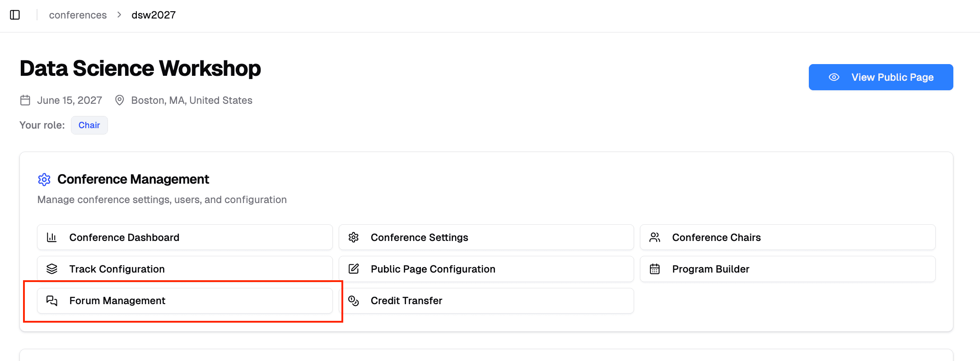Click the eye icon in View Public Page
980x361 pixels.
834,77
